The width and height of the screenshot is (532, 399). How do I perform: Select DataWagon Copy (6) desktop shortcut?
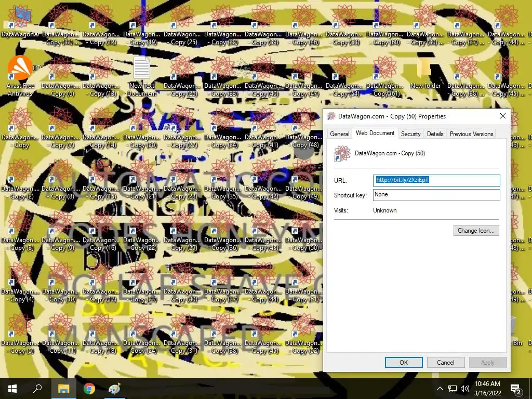coord(61,76)
